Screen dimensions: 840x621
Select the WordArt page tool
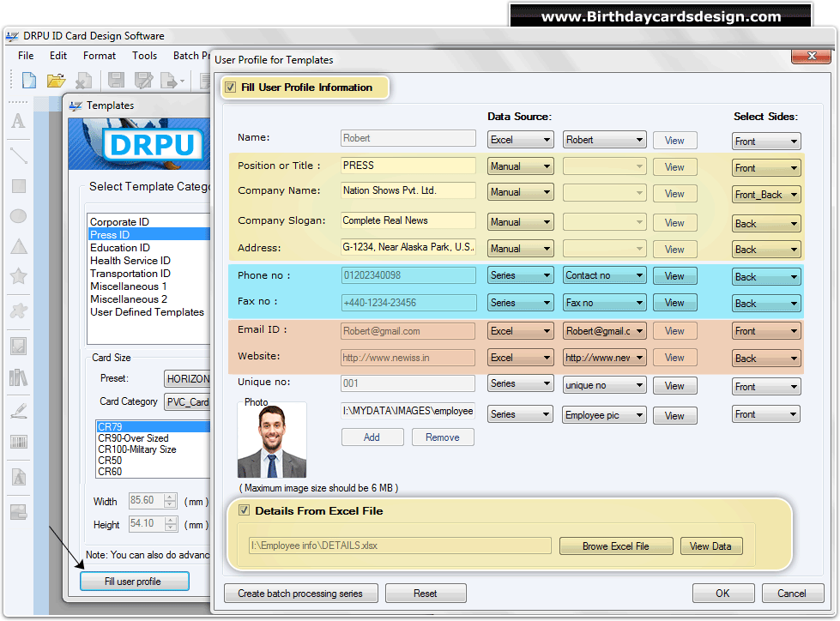click(19, 477)
